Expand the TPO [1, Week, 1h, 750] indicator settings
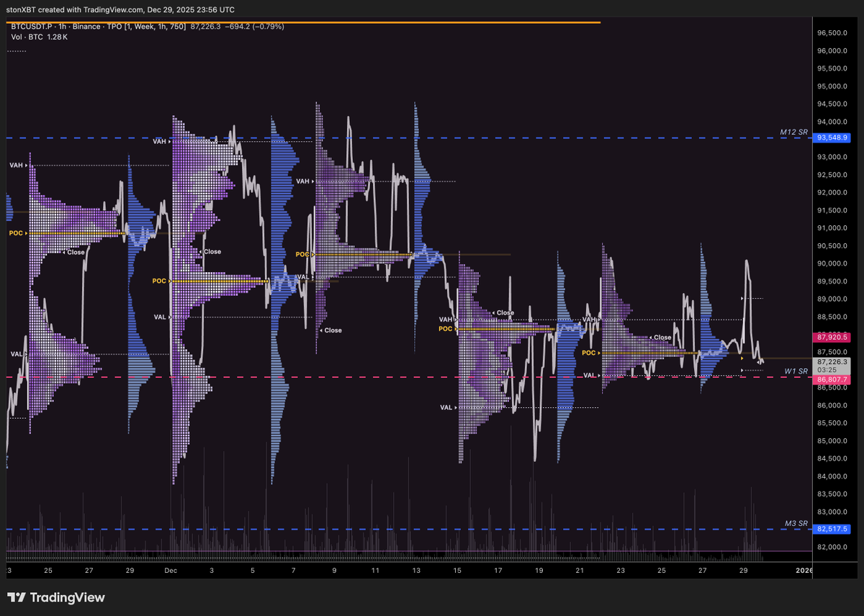Image resolution: width=864 pixels, height=616 pixels. (144, 25)
